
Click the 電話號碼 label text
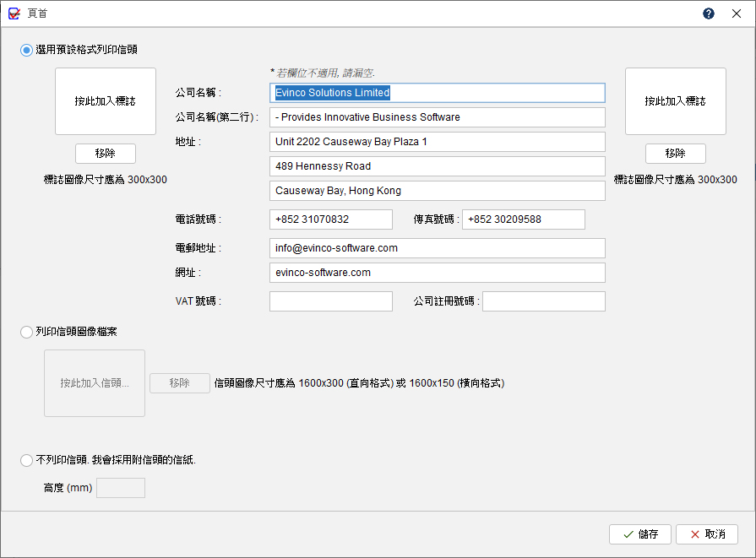pos(199,219)
